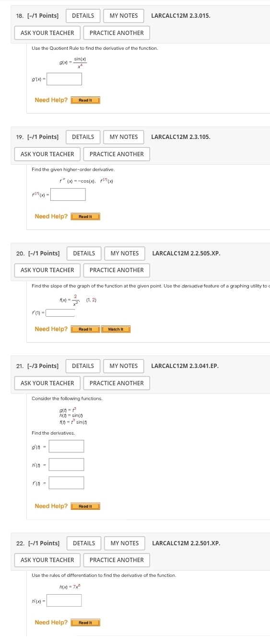Click ASK YOUR TEACHER under question 18
This screenshot has width=270, height=644.
coord(47,33)
